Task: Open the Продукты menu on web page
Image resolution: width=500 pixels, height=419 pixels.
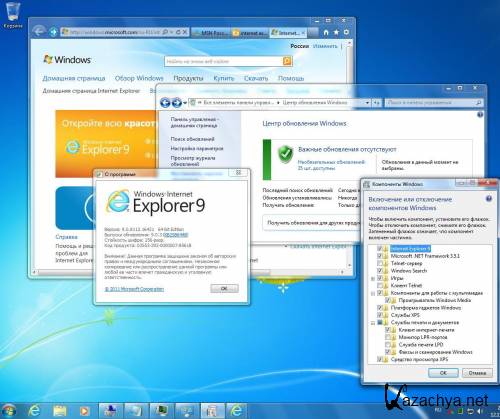Action: [188, 78]
